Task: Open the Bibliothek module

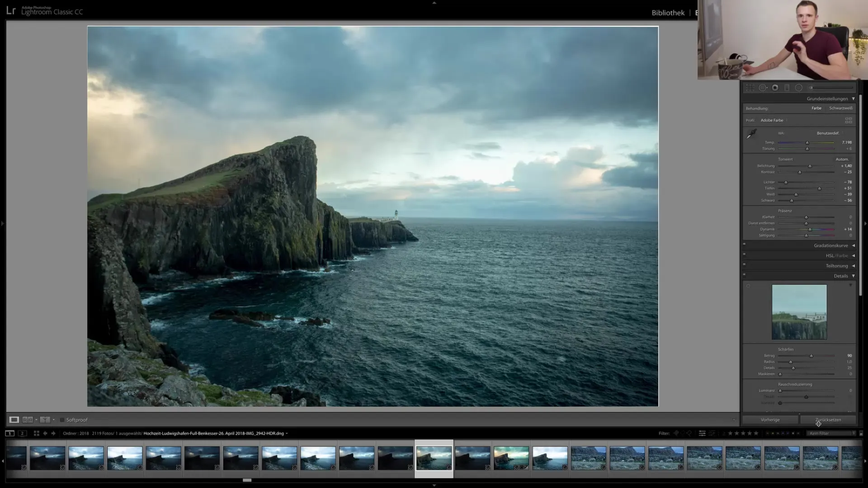Action: click(x=668, y=13)
